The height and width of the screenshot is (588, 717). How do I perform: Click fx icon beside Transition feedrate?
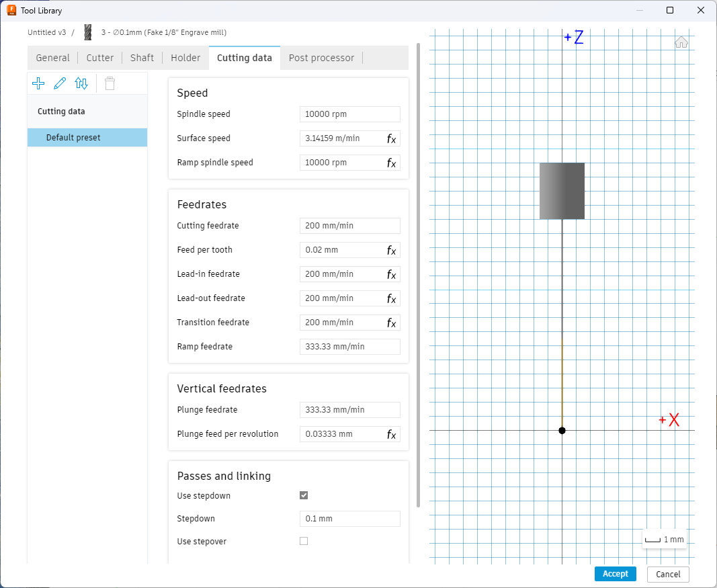pyautogui.click(x=391, y=323)
